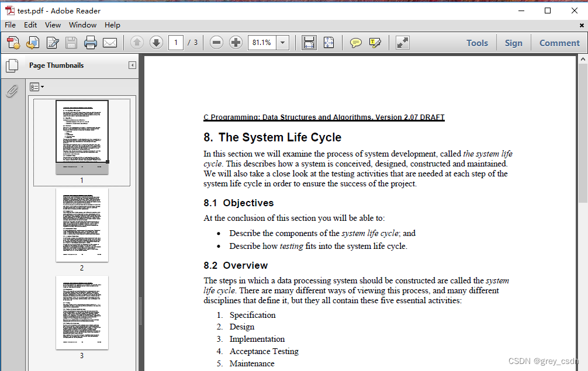This screenshot has width=588, height=371.
Task: Switch to reading mode with fullscreen icon
Action: click(402, 42)
